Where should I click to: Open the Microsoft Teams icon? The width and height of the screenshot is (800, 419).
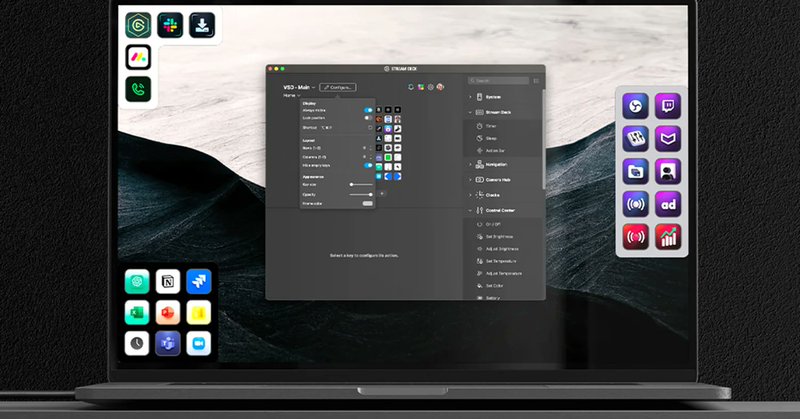168,343
